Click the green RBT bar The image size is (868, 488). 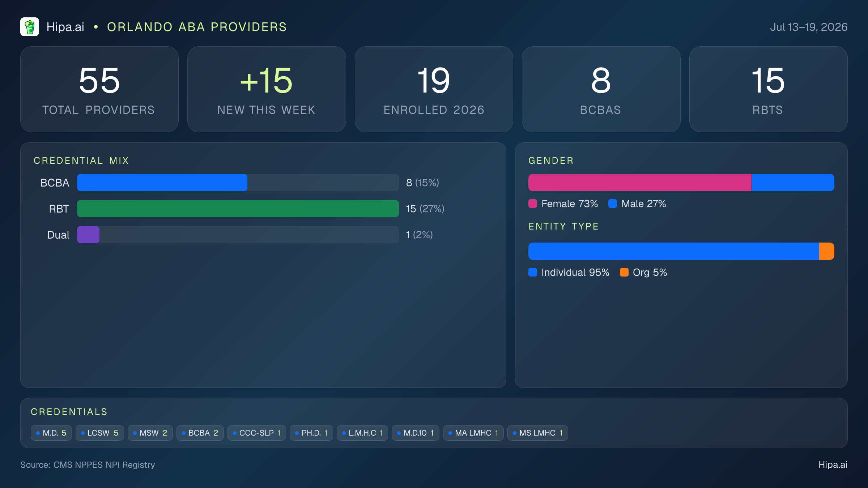tap(238, 209)
